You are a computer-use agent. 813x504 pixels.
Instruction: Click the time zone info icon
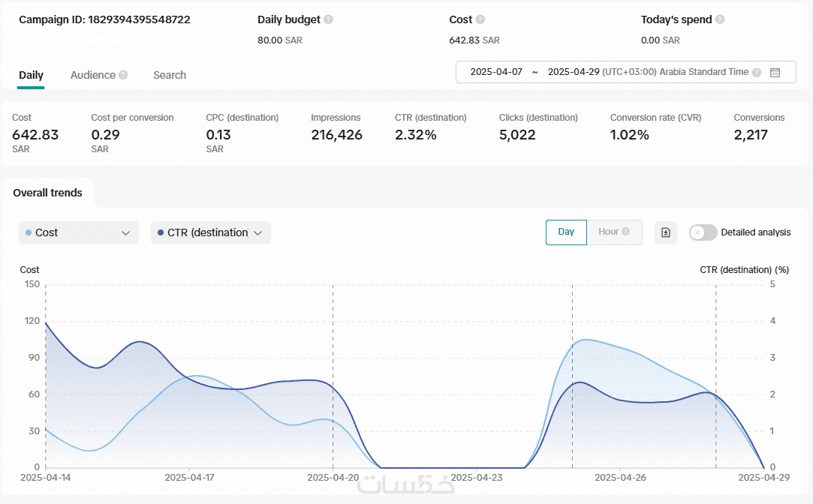click(x=757, y=72)
